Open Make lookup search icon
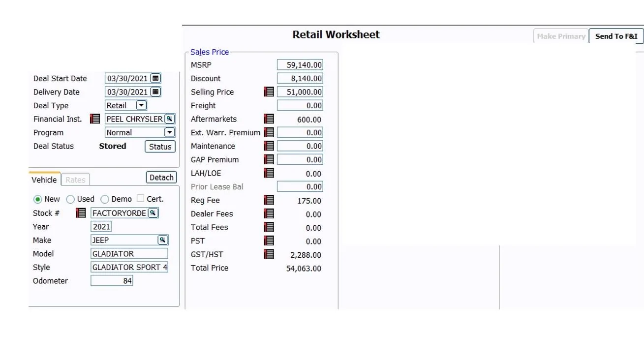Viewport: 644px width, 362px height. (x=162, y=240)
